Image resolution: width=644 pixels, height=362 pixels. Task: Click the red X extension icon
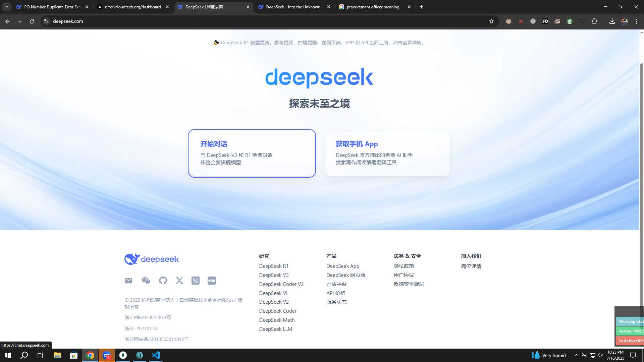tap(521, 21)
